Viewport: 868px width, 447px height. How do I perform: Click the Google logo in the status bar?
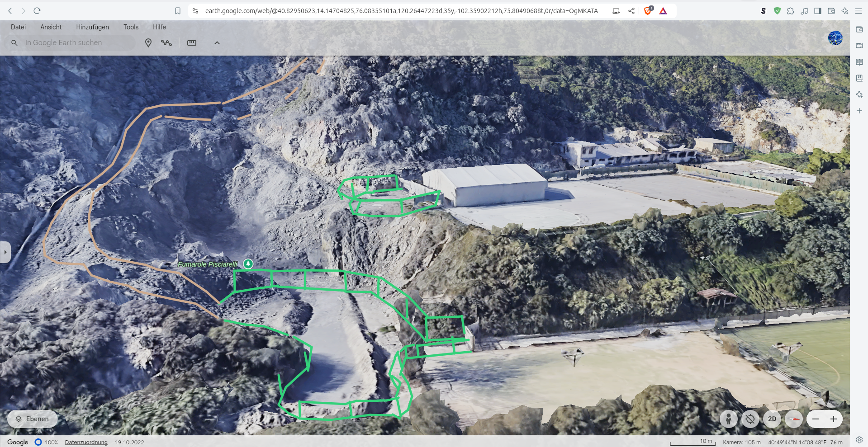tap(18, 442)
